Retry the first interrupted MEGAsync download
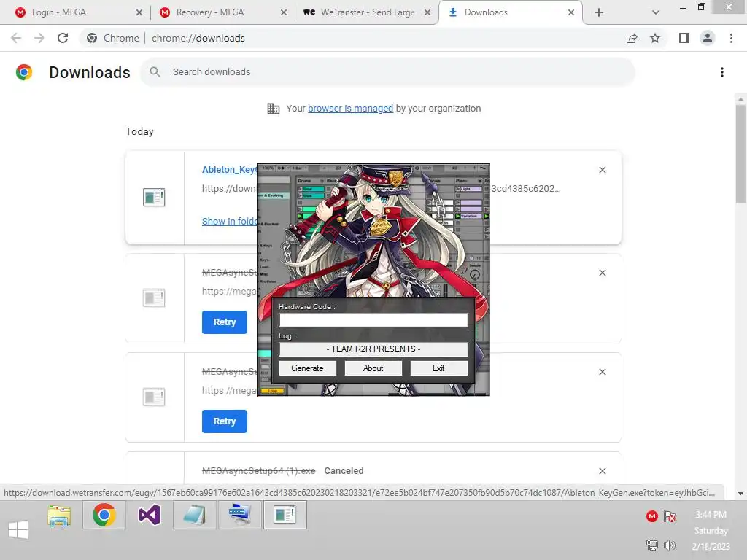Viewport: 747px width, 560px height. [x=225, y=322]
